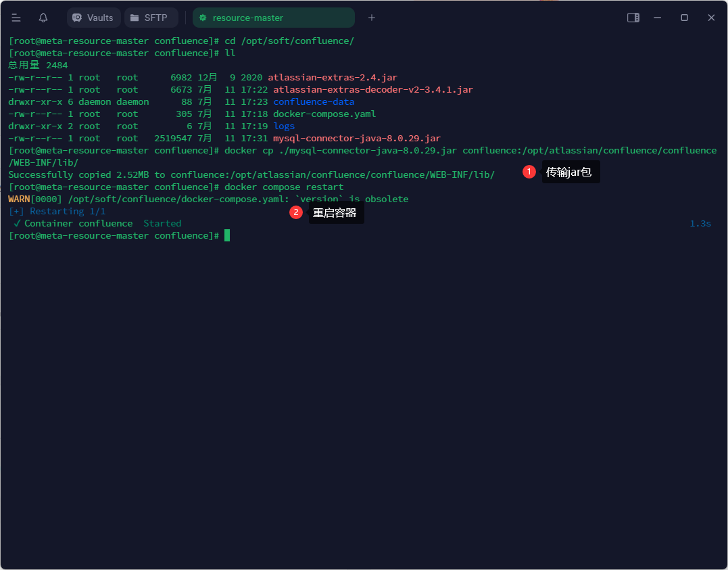The height and width of the screenshot is (570, 728).
Task: Click the '总用量 2484' total line
Action: click(38, 66)
